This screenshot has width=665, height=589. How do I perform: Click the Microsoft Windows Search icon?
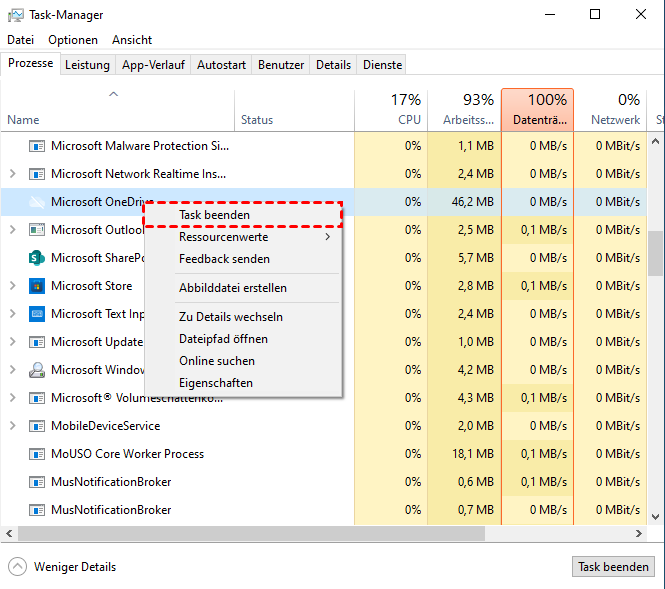tap(37, 370)
